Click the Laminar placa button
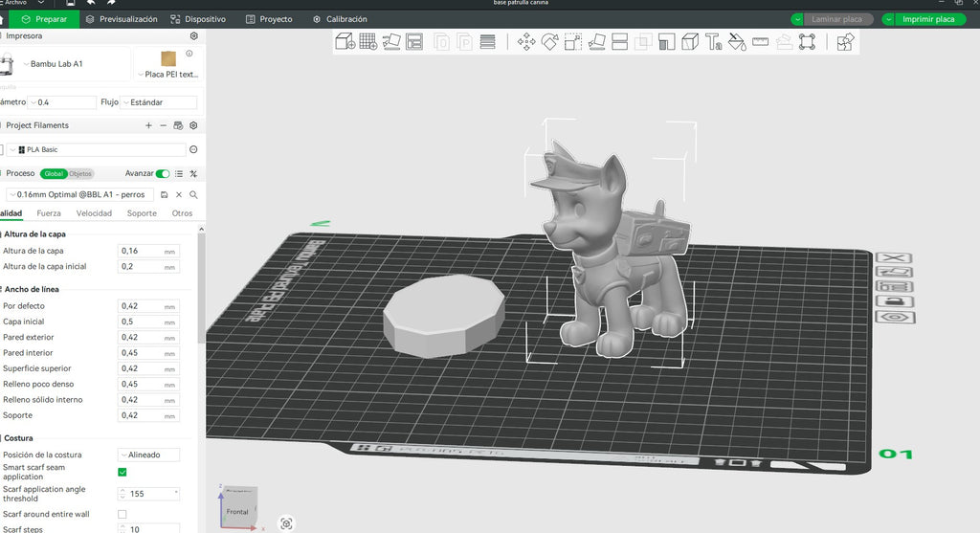This screenshot has height=533, width=980. click(837, 19)
